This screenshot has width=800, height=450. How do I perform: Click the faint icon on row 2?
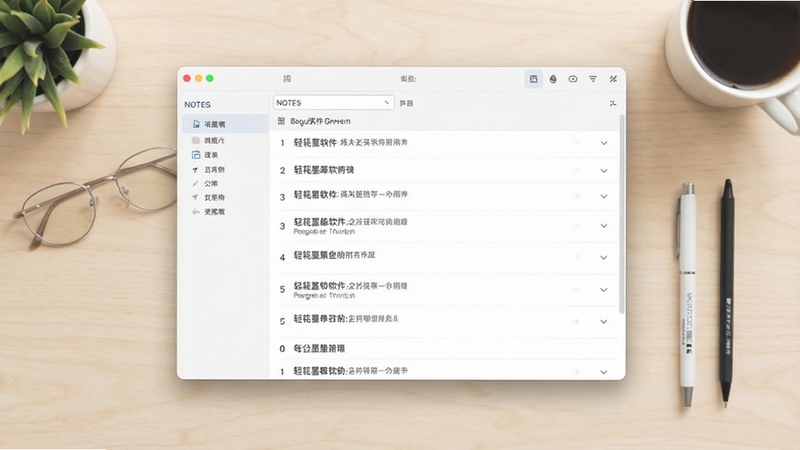tap(577, 170)
